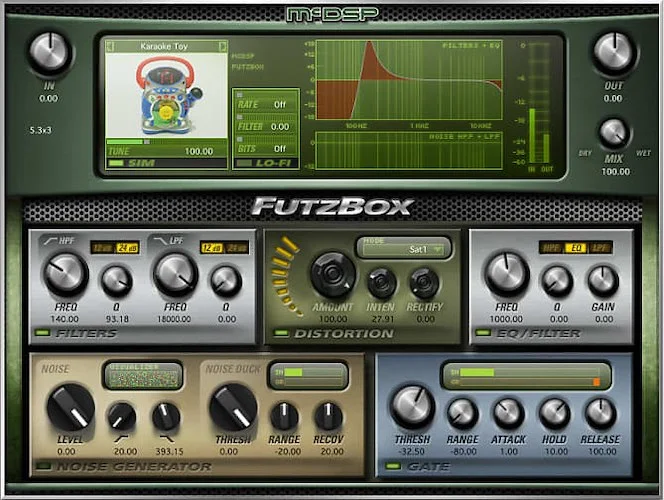Click the Noise Duck RANGE knob
664x500 pixels.
284,416
